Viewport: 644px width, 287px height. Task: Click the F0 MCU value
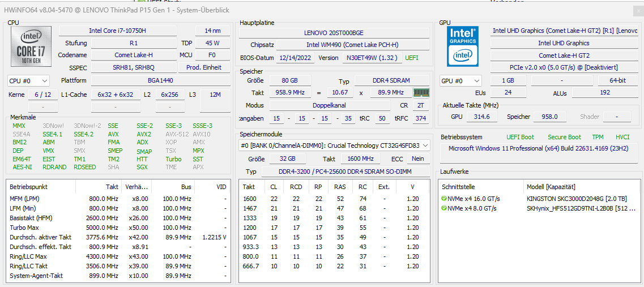(x=213, y=55)
